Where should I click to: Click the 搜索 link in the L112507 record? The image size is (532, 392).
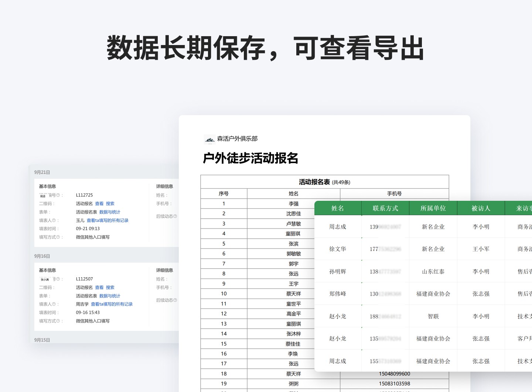[110, 288]
